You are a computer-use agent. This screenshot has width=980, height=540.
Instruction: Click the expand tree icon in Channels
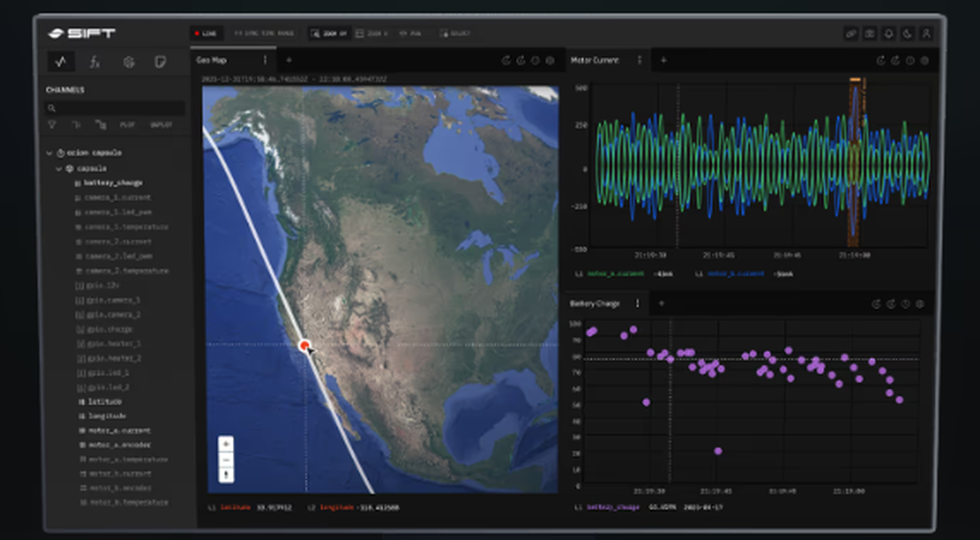100,125
